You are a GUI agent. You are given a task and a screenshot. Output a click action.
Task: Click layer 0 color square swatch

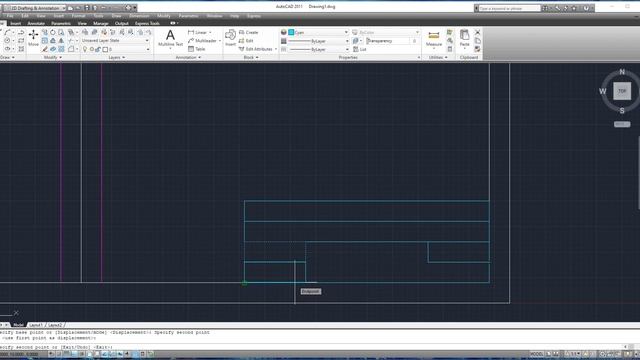105,49
